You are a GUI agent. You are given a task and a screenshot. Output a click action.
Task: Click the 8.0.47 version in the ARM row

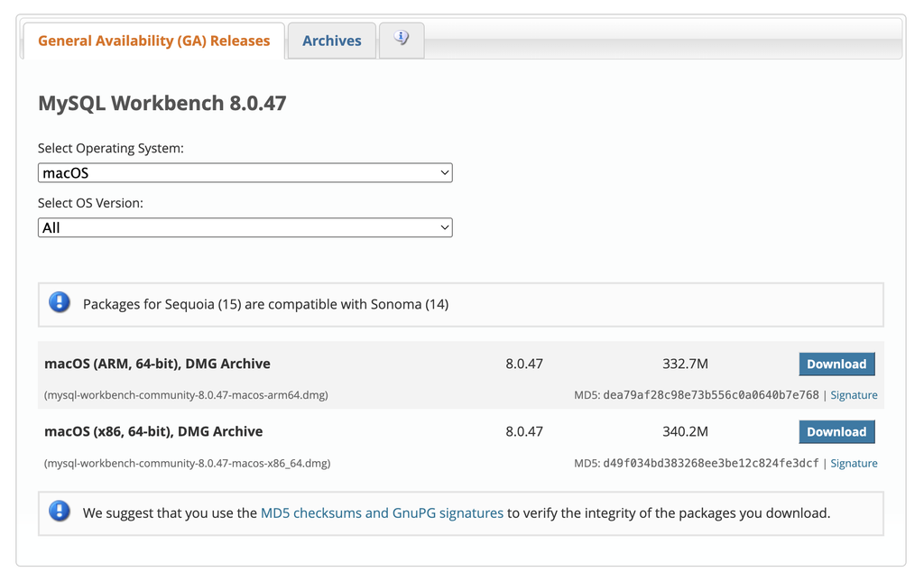pos(524,364)
